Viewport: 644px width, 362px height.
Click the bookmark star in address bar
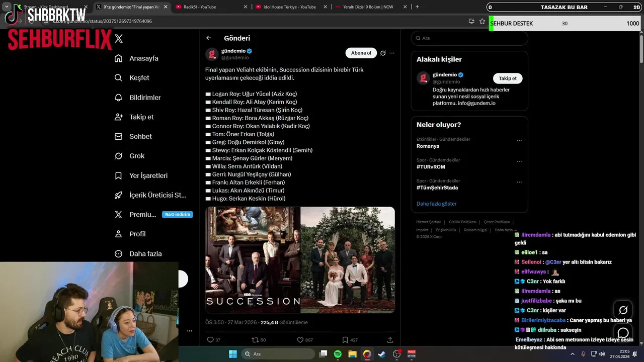coord(482,21)
